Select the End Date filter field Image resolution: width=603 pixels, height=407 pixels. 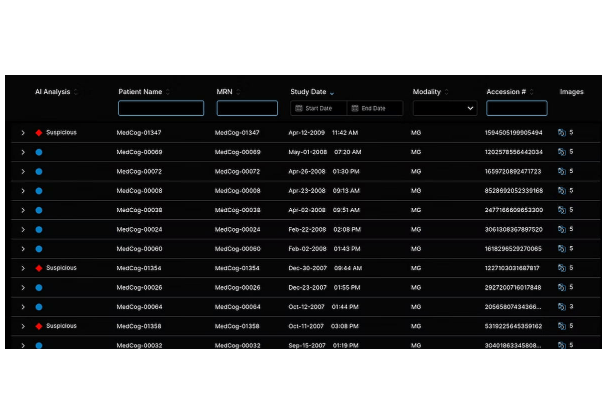pyautogui.click(x=379, y=108)
